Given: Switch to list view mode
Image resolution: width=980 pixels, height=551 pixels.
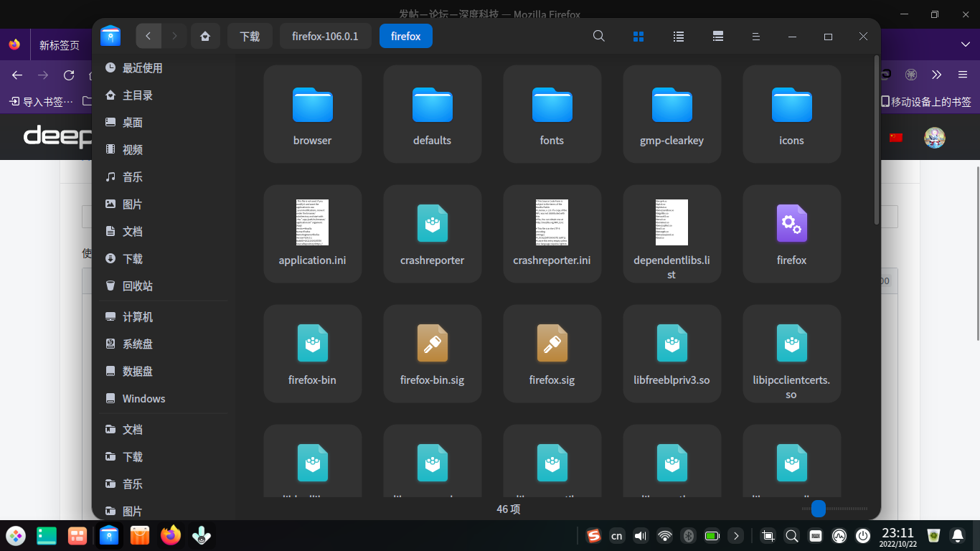Looking at the screenshot, I should [x=678, y=36].
